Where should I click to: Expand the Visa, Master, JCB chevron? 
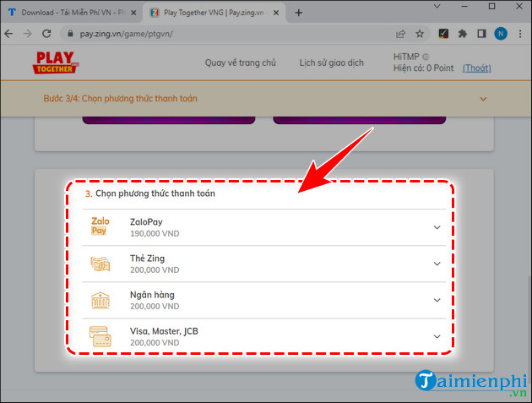click(437, 336)
